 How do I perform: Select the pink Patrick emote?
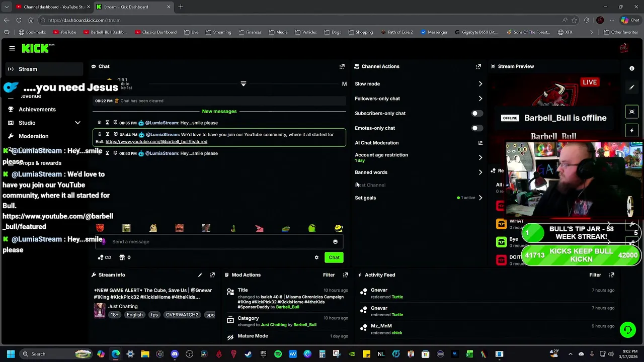tap(259, 228)
